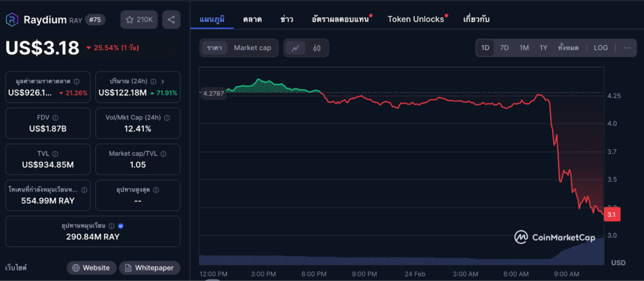The width and height of the screenshot is (644, 281).
Task: Expand the 24h volume details arrow
Action: click(x=163, y=81)
